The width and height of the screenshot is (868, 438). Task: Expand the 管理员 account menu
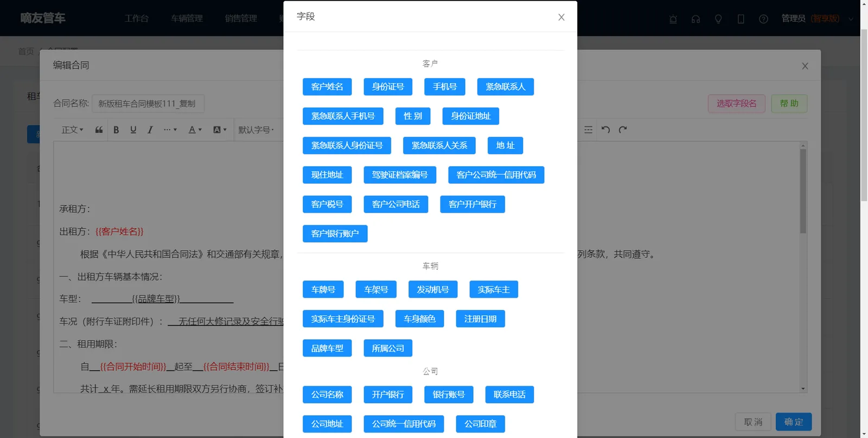[x=817, y=18]
